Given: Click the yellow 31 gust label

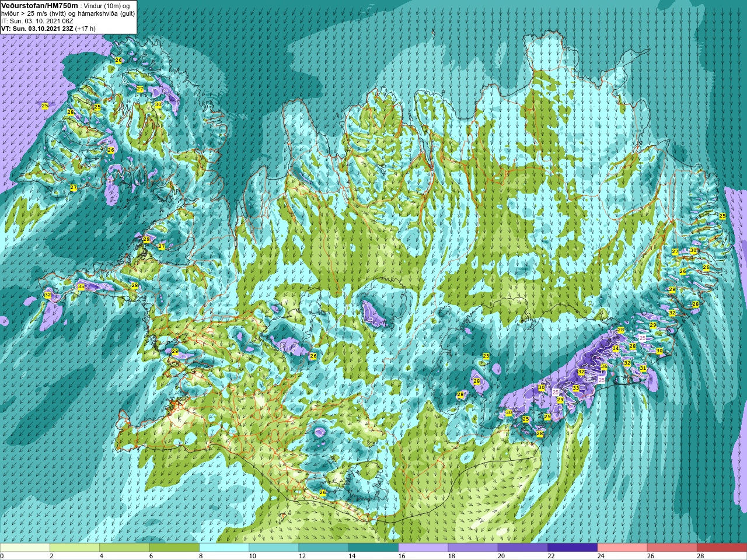Looking at the screenshot, I should (x=643, y=369).
